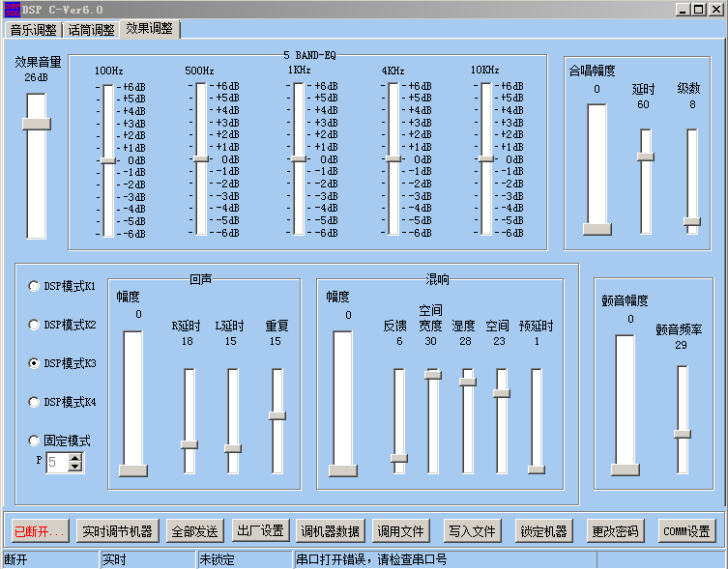The width and height of the screenshot is (728, 569).
Task: Click the 100Hz EQ slider handle
Action: (108, 160)
